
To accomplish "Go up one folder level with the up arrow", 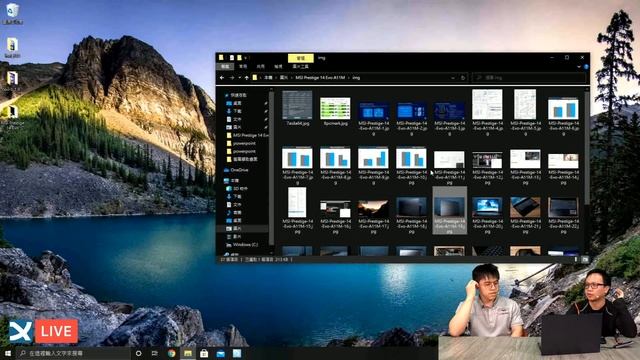I will 247,78.
